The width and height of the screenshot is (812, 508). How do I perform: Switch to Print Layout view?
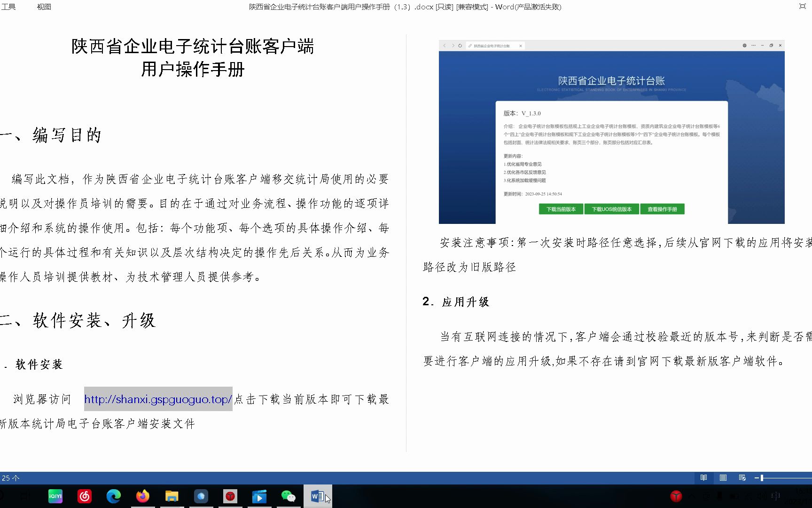point(723,478)
